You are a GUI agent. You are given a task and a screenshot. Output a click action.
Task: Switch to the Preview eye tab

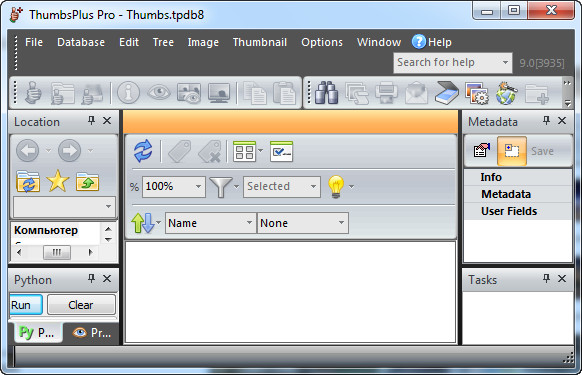click(x=92, y=333)
